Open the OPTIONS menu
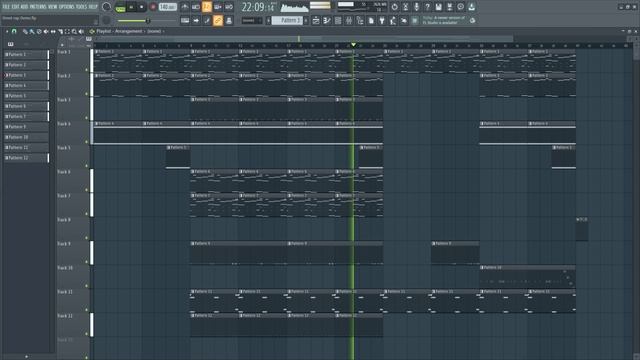Screen dimensions: 640x360 (x=67, y=7)
